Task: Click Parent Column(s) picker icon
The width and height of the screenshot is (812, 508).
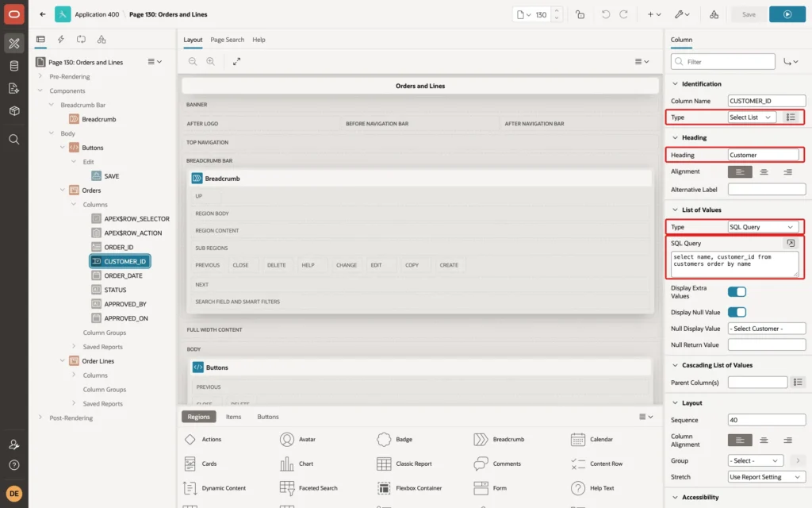Action: (798, 382)
